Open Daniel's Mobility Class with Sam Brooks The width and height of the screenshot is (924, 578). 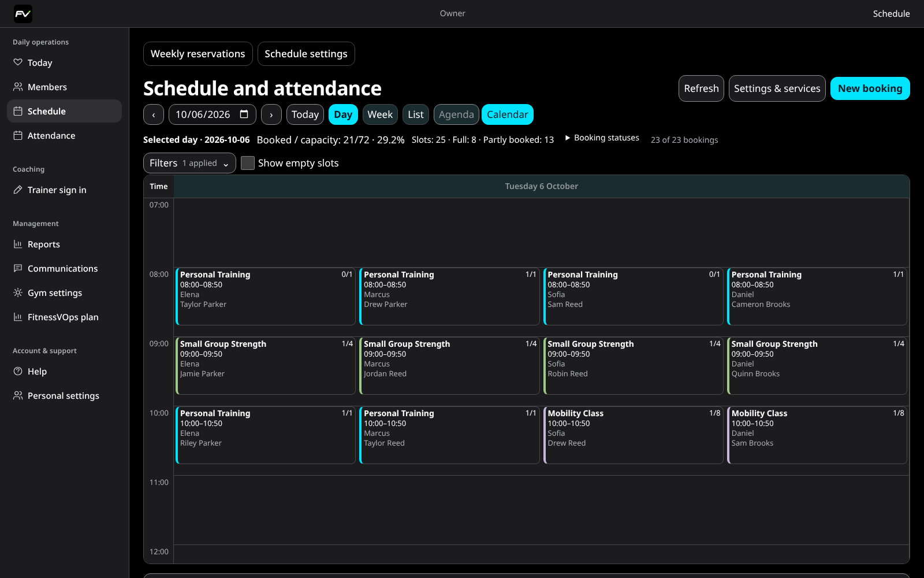[817, 435]
